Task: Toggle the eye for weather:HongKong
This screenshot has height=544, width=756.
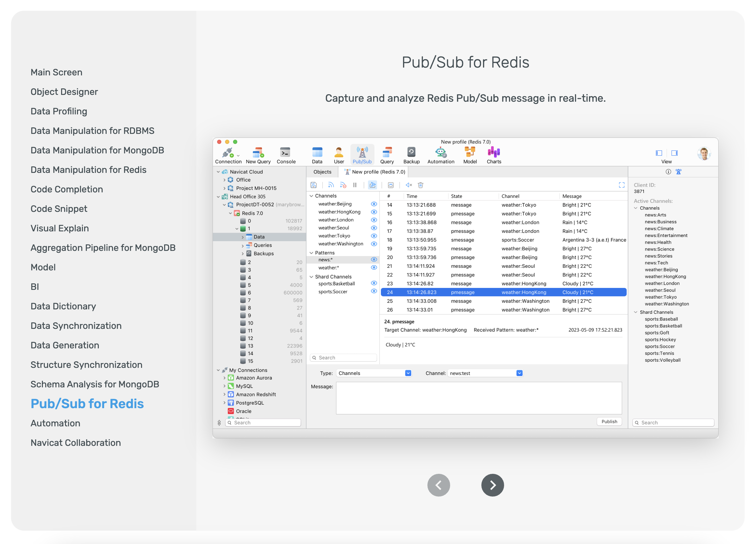Action: (374, 212)
